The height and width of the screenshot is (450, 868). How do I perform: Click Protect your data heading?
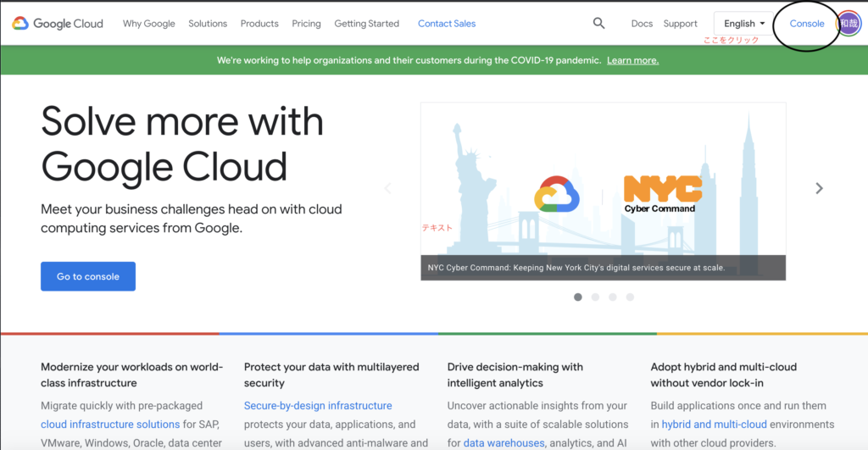tap(331, 375)
